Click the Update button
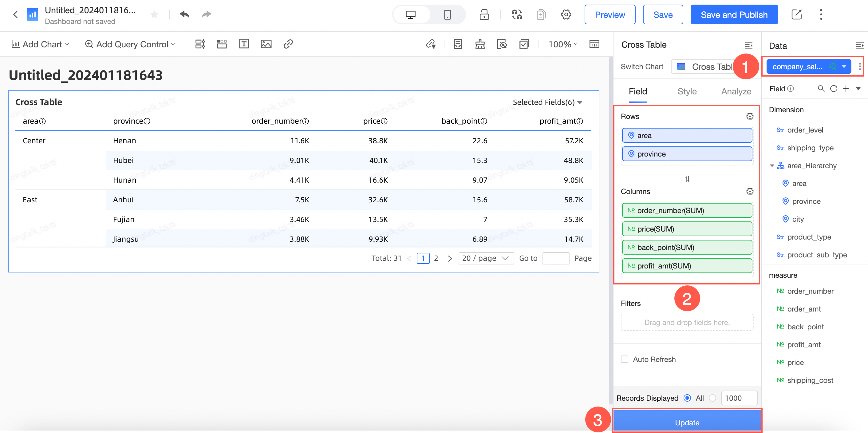 [687, 422]
